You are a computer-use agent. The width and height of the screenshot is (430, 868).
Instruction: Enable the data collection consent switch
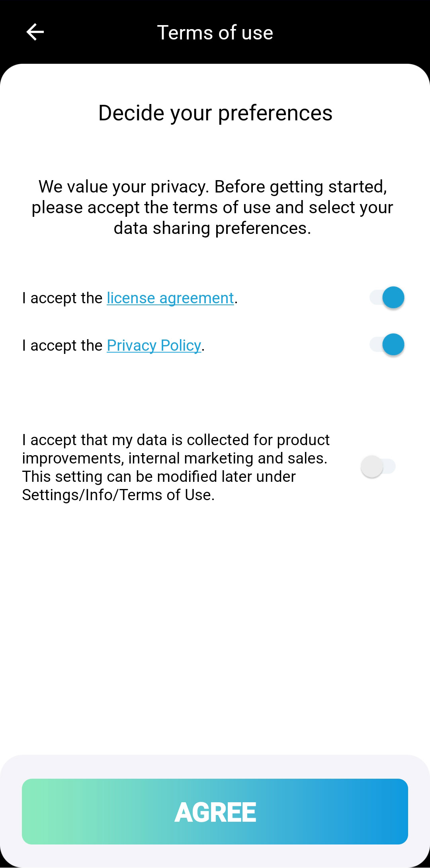378,466
